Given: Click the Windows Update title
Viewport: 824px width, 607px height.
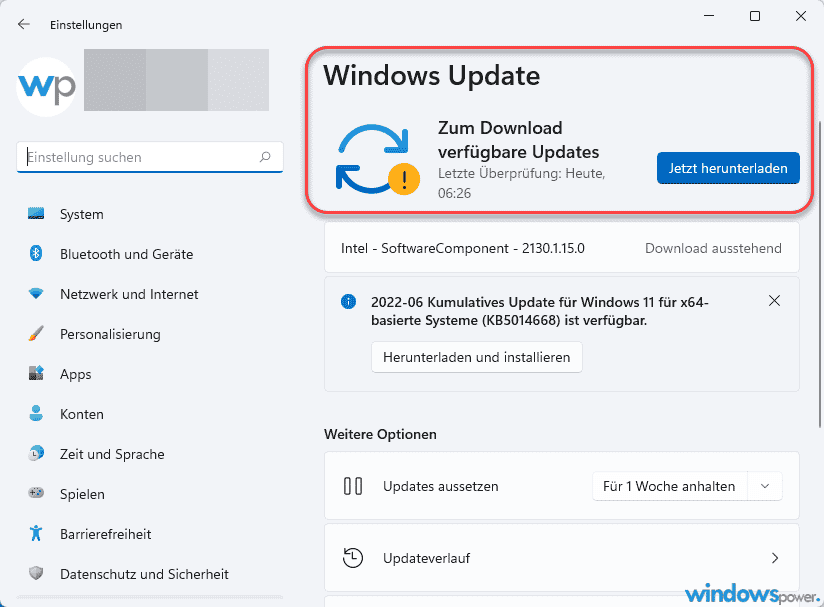Looking at the screenshot, I should coord(431,75).
